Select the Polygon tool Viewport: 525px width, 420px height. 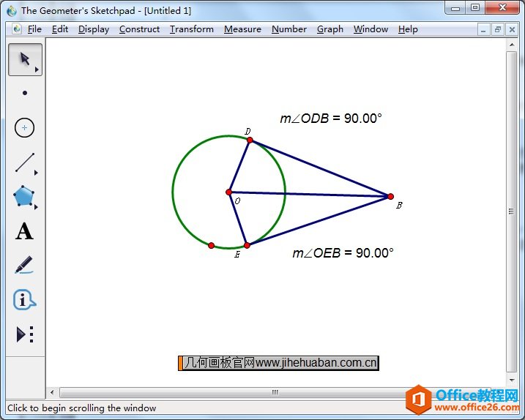pos(23,196)
